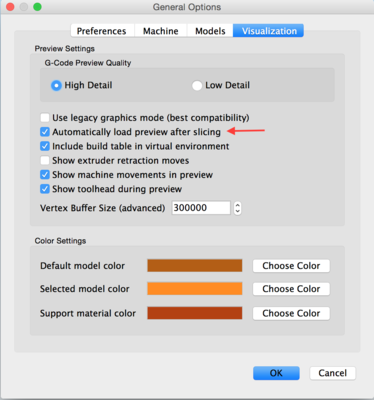Open the Machine tab
This screenshot has width=374, height=400.
pos(161,31)
